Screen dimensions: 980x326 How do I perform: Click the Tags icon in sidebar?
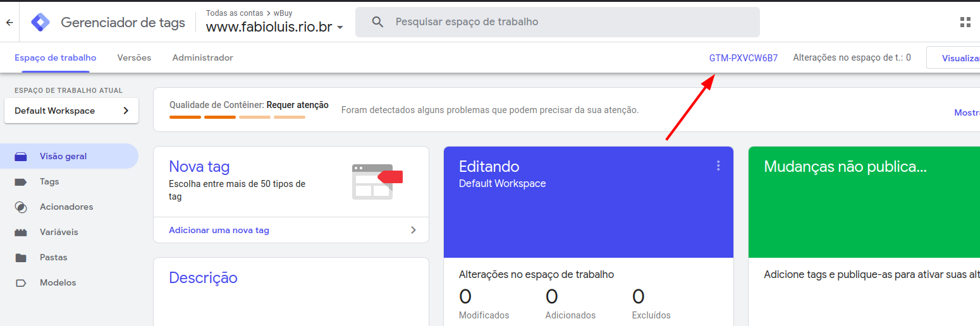21,182
